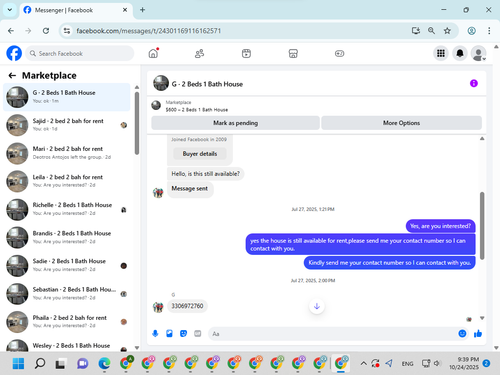Open Leila - 2 bed 2 bah chat
The image size is (500, 375).
coord(67,181)
